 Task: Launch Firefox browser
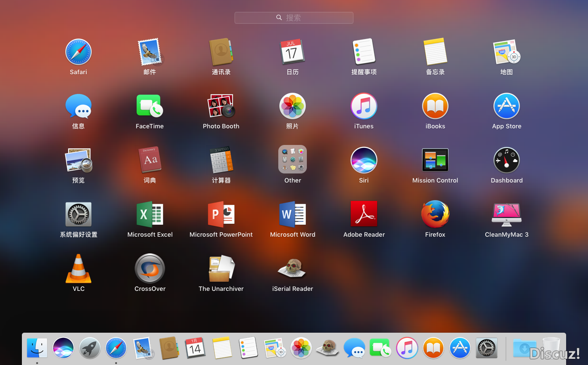[435, 214]
